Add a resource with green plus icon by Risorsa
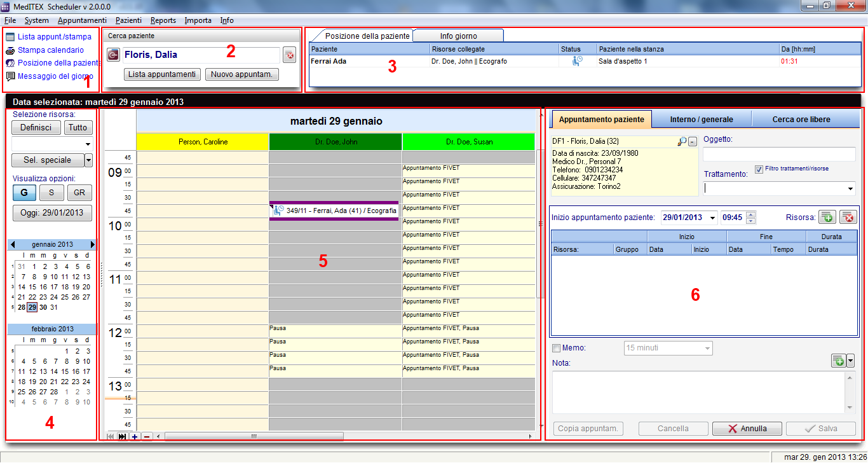The image size is (868, 463). coord(827,217)
